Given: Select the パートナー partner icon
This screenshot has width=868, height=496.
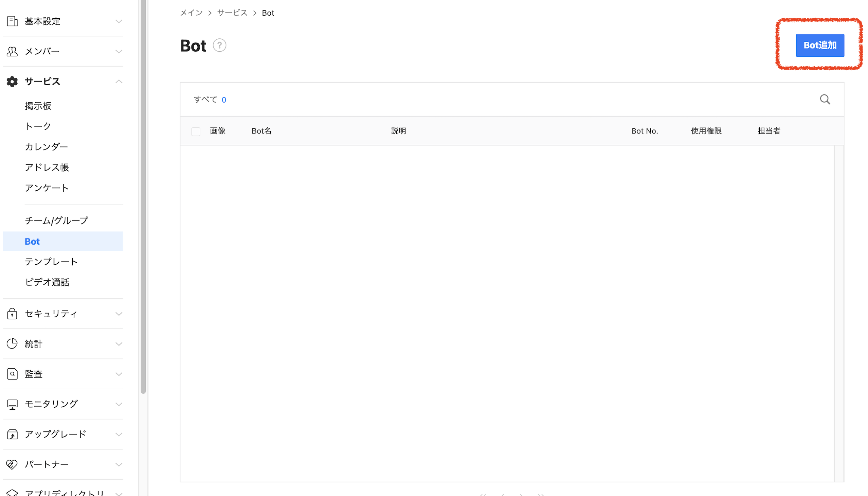Looking at the screenshot, I should click(12, 464).
